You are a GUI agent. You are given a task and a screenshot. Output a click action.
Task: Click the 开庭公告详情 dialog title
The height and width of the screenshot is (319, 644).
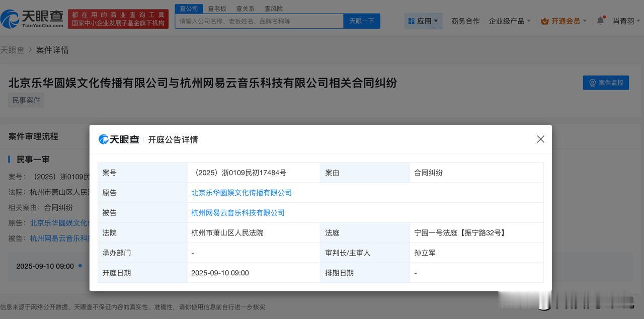pyautogui.click(x=173, y=139)
